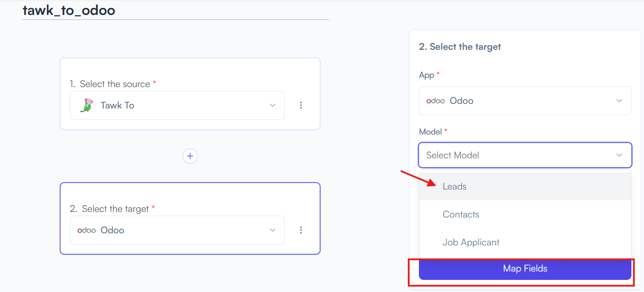
Task: Click the Map Fields button
Action: (525, 269)
